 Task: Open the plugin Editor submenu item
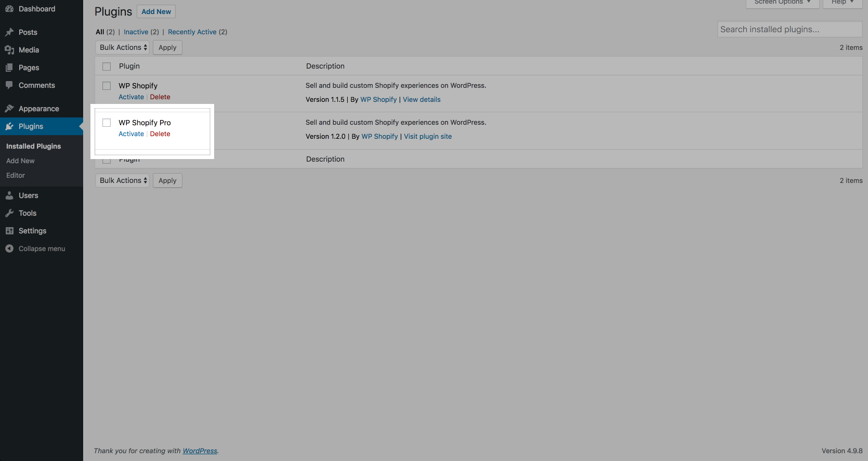16,175
